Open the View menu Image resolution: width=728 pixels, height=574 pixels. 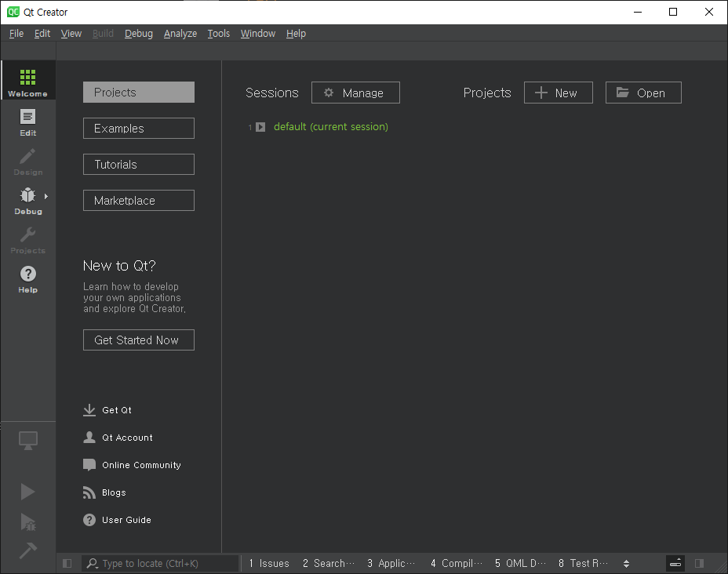pyautogui.click(x=71, y=34)
